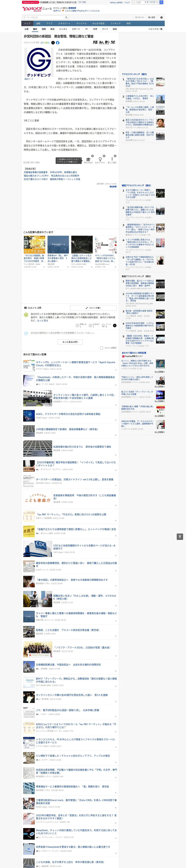Click 新規取得 ID link
The width and height of the screenshot is (186, 868).
pyautogui.click(x=72, y=8)
